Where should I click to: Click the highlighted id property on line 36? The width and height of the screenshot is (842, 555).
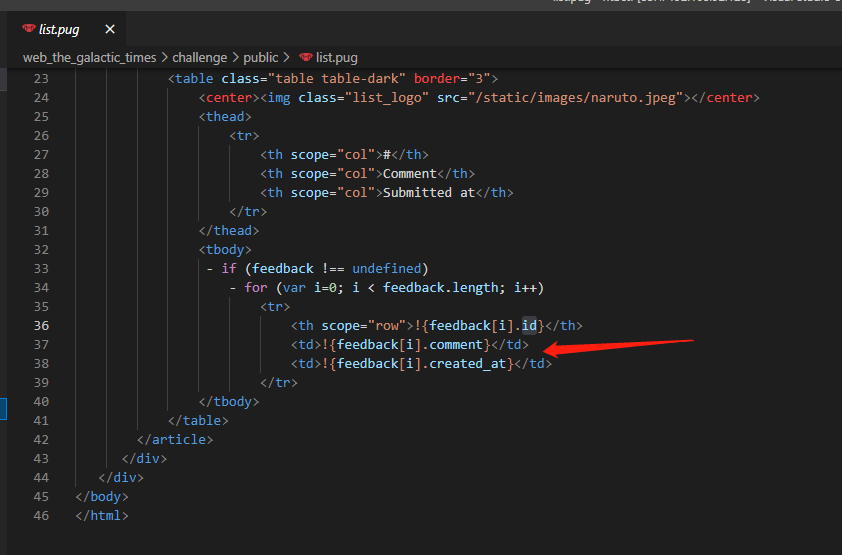tap(529, 326)
